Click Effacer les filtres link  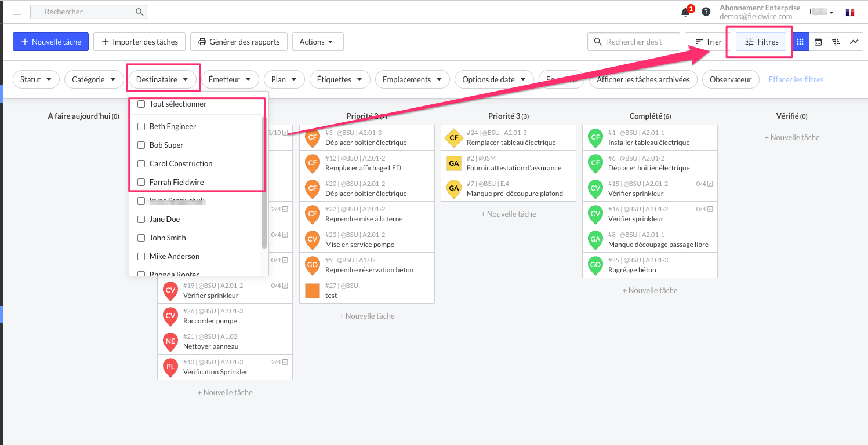[796, 79]
